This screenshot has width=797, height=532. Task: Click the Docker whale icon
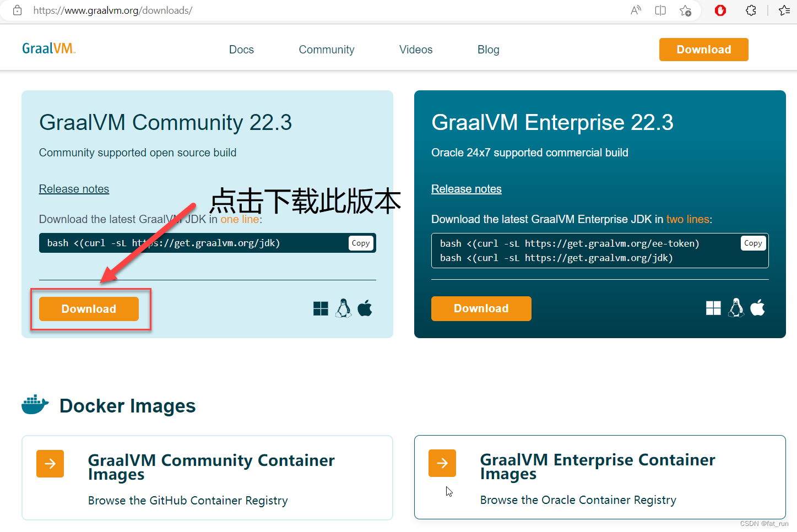point(35,404)
